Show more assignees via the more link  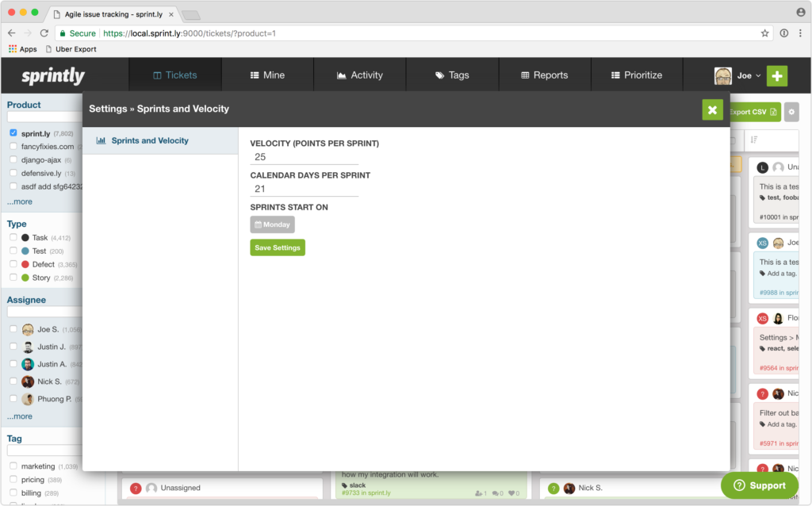21,416
